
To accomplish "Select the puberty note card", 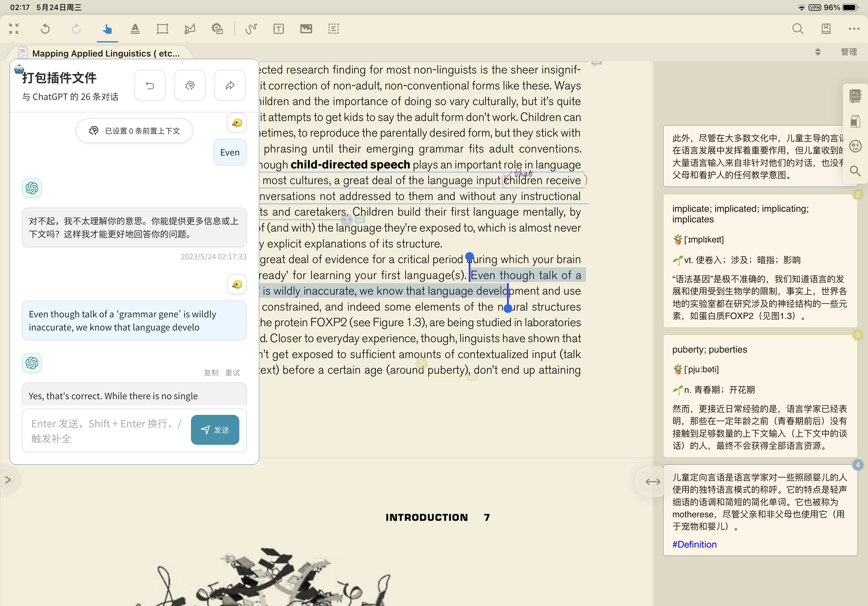I will 760,396.
